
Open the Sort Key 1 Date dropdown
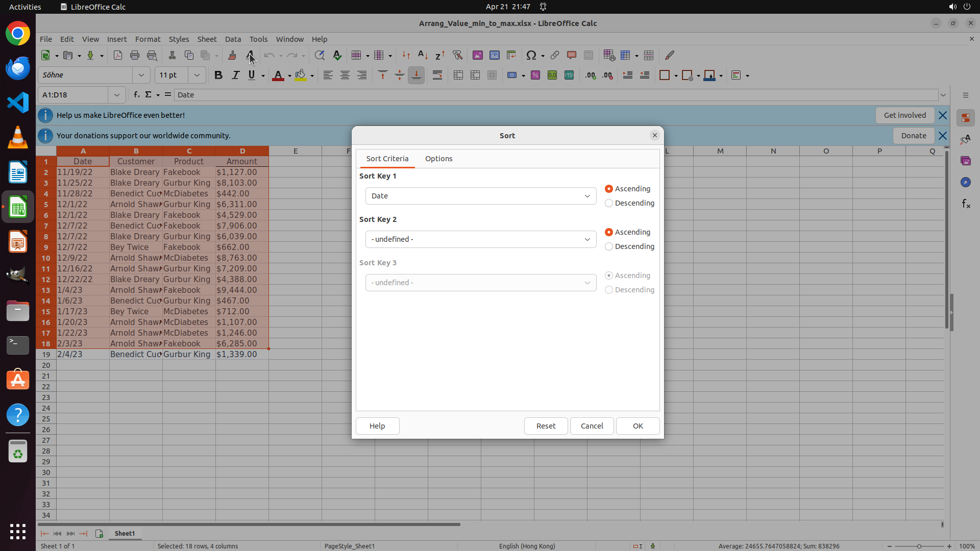pos(480,196)
